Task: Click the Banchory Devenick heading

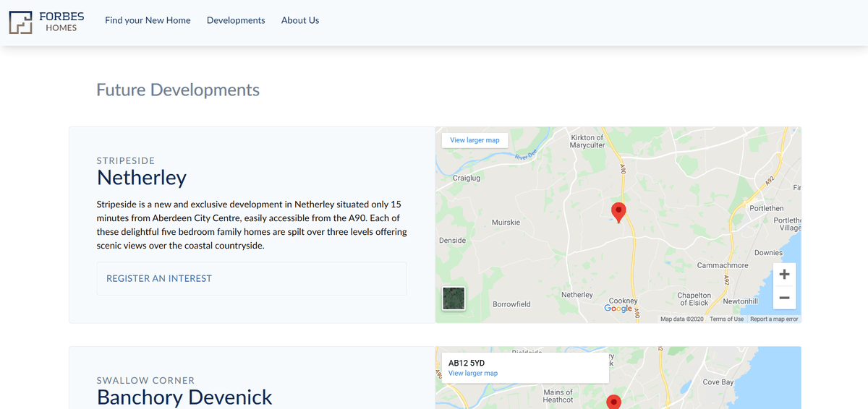Action: 184,397
